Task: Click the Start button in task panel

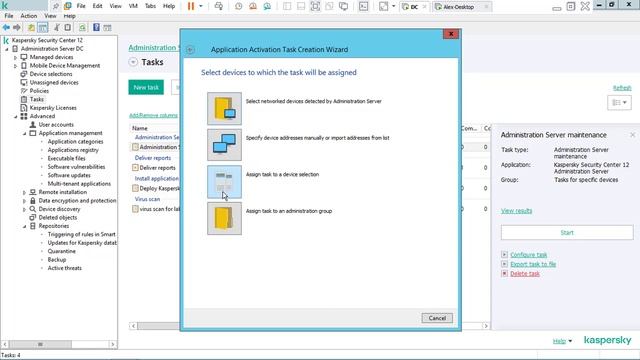Action: [567, 232]
